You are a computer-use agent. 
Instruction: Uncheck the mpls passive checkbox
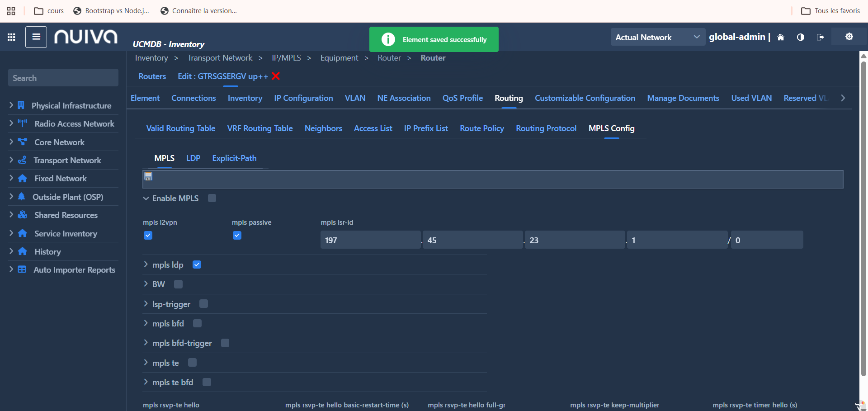click(x=237, y=235)
